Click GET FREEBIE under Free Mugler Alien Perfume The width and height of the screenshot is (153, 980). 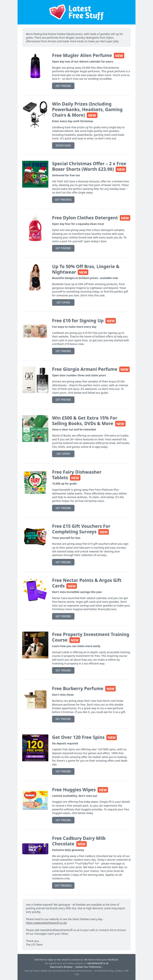pos(63,86)
